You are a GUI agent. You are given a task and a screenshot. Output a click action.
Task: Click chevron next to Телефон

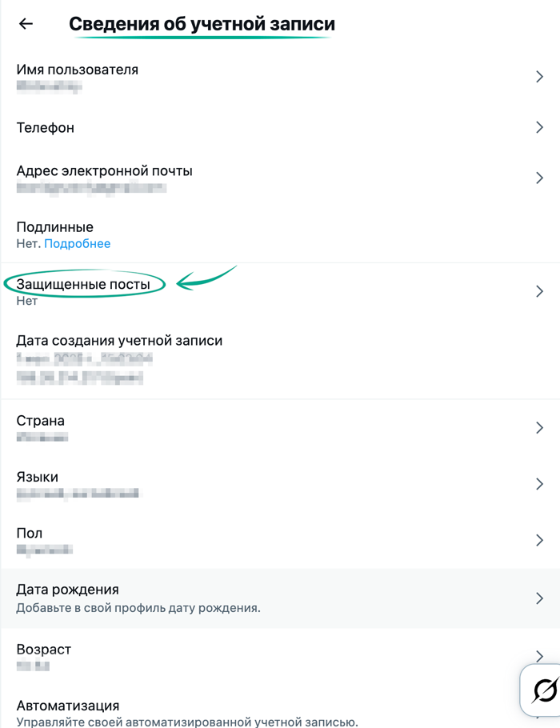(540, 127)
